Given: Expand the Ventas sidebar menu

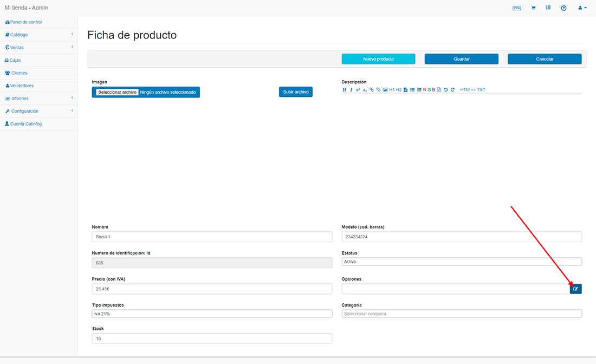Looking at the screenshot, I should point(39,48).
